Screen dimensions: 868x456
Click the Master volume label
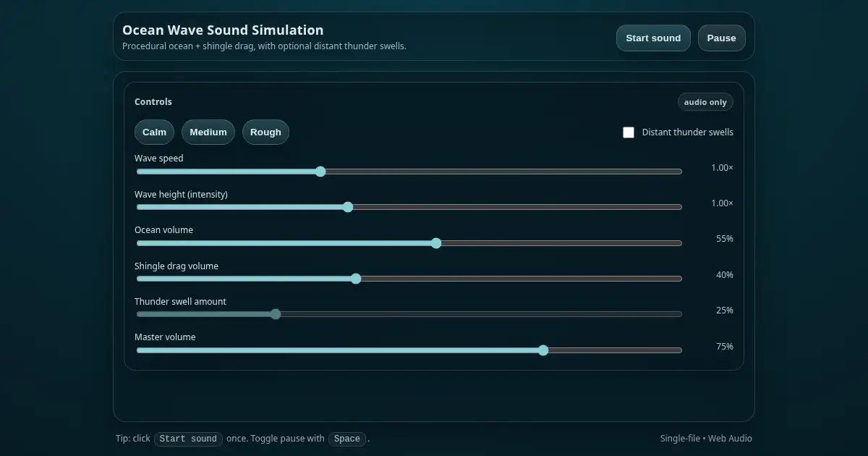point(165,337)
